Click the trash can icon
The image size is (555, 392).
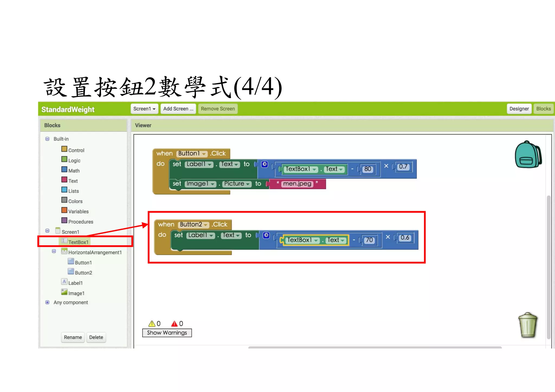[528, 325]
